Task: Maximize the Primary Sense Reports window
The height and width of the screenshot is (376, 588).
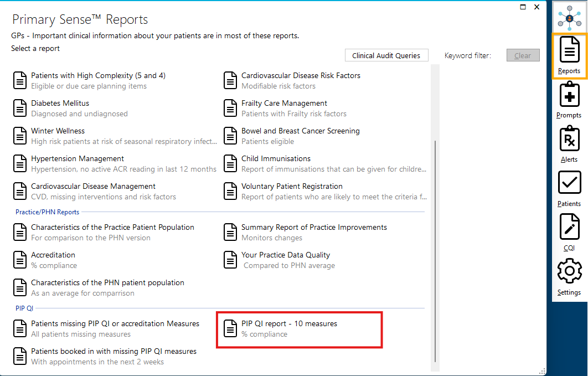Action: click(523, 7)
